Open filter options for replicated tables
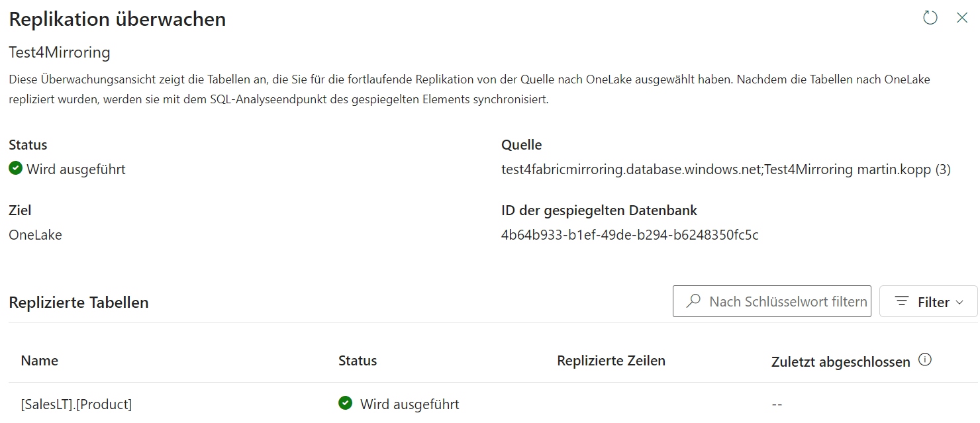 (x=928, y=301)
